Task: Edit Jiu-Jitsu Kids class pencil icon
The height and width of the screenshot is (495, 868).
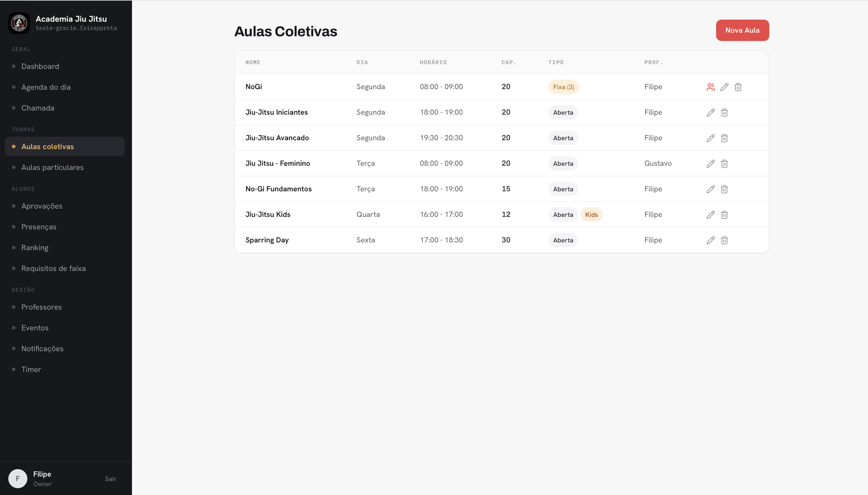Action: (710, 215)
